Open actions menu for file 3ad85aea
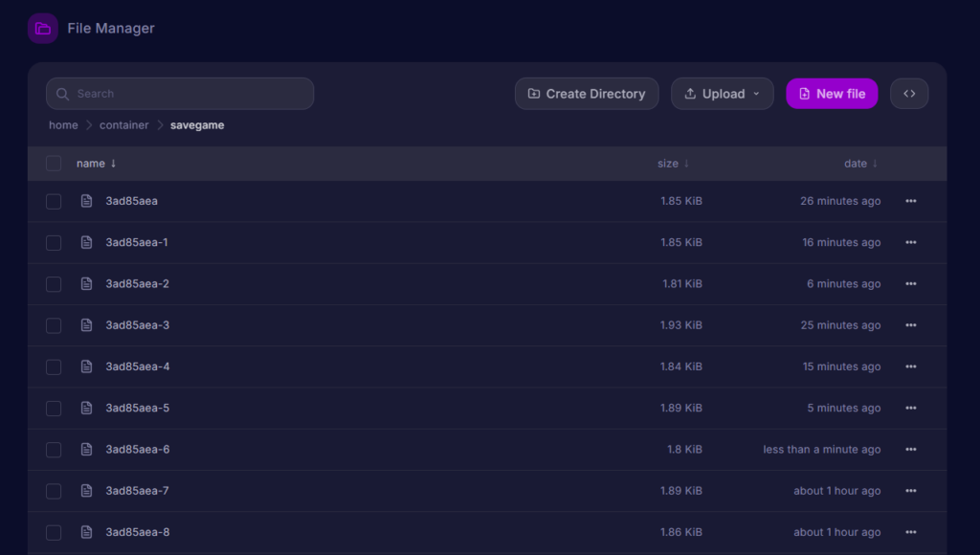This screenshot has width=980, height=555. (x=911, y=201)
